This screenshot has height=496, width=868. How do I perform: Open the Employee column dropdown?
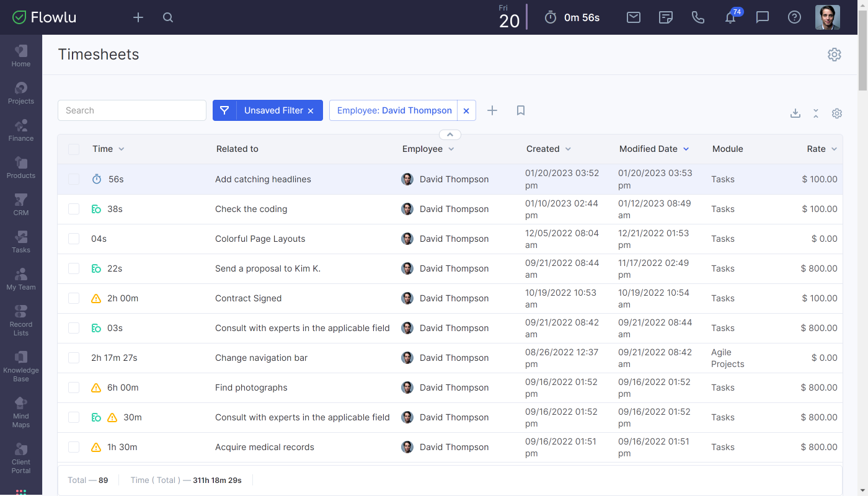click(451, 149)
